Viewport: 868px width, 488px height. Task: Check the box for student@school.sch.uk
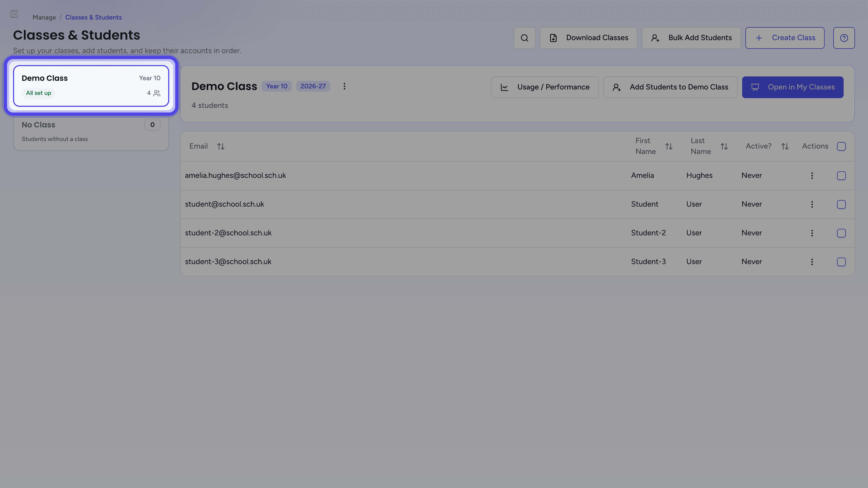click(841, 204)
